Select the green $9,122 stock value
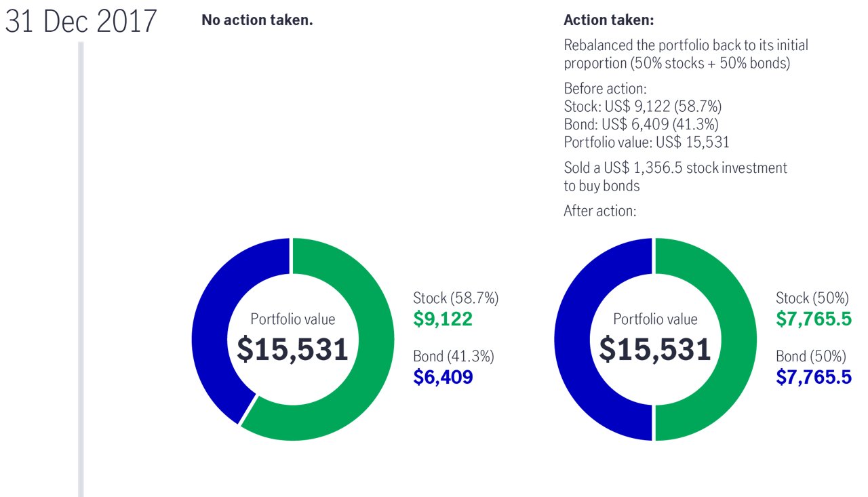The height and width of the screenshot is (497, 868). (x=442, y=319)
